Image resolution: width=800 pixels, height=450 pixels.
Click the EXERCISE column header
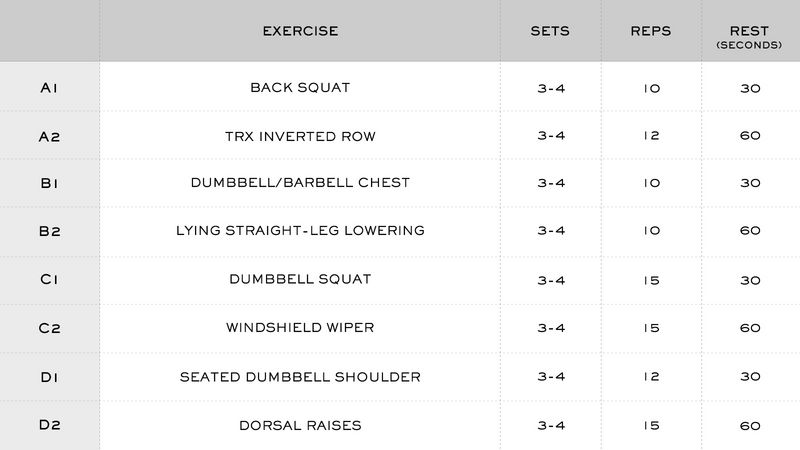pos(300,31)
